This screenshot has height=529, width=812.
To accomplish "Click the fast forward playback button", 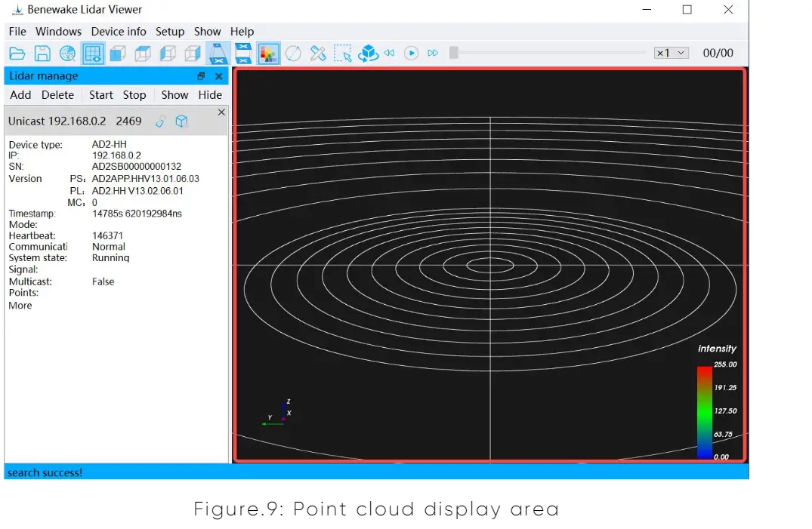I will 433,53.
